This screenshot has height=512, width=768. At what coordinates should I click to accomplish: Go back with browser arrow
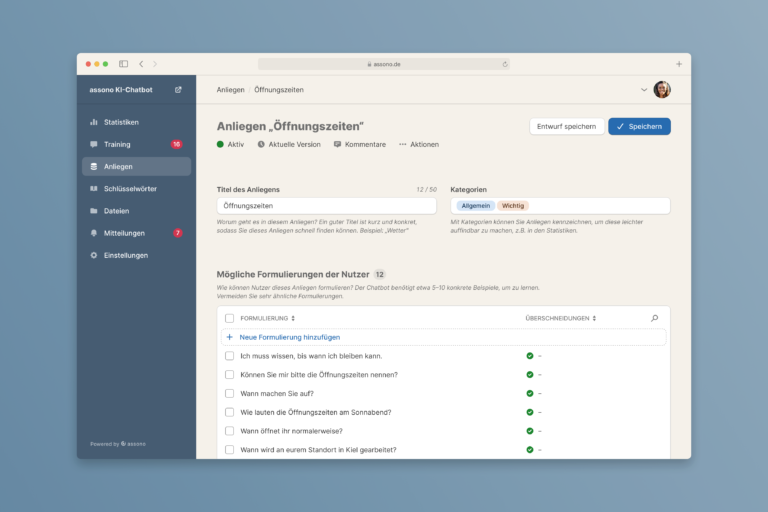click(x=141, y=64)
